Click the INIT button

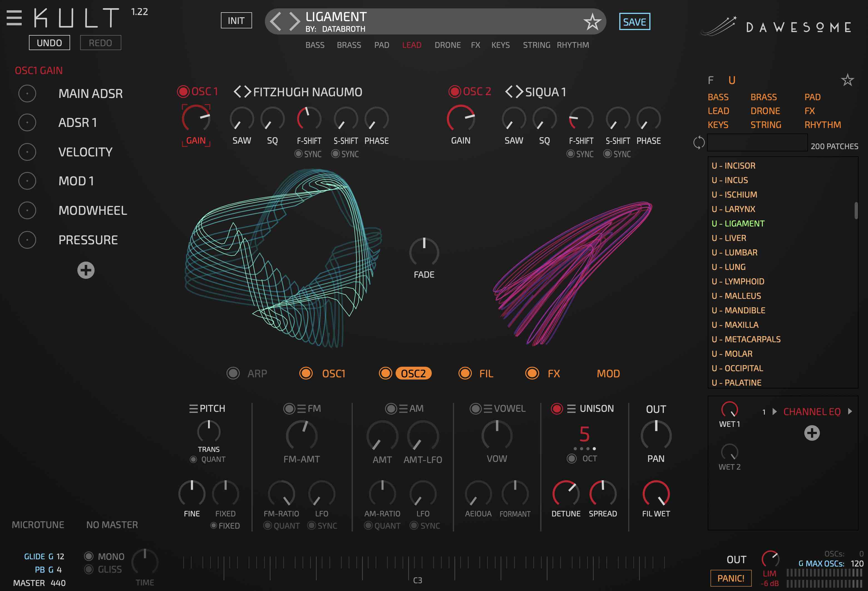(x=236, y=21)
